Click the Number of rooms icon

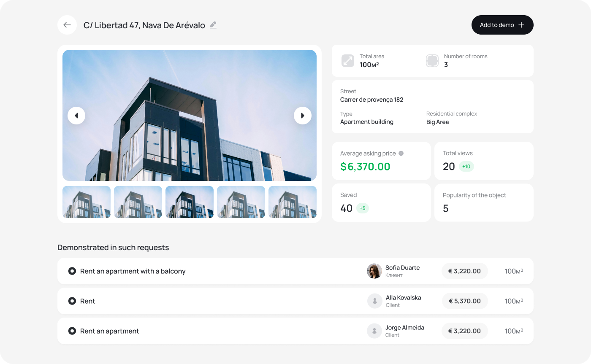[432, 61]
